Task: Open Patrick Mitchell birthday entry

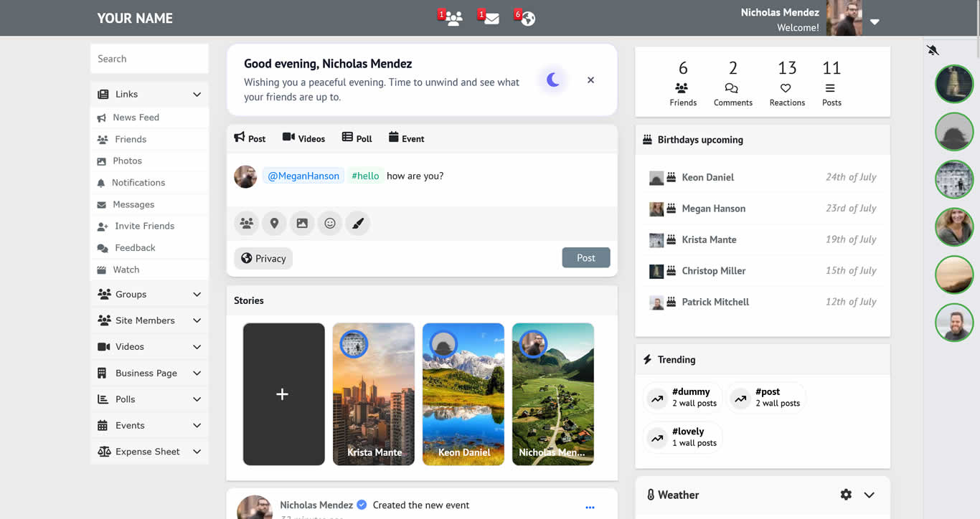Action: tap(763, 302)
